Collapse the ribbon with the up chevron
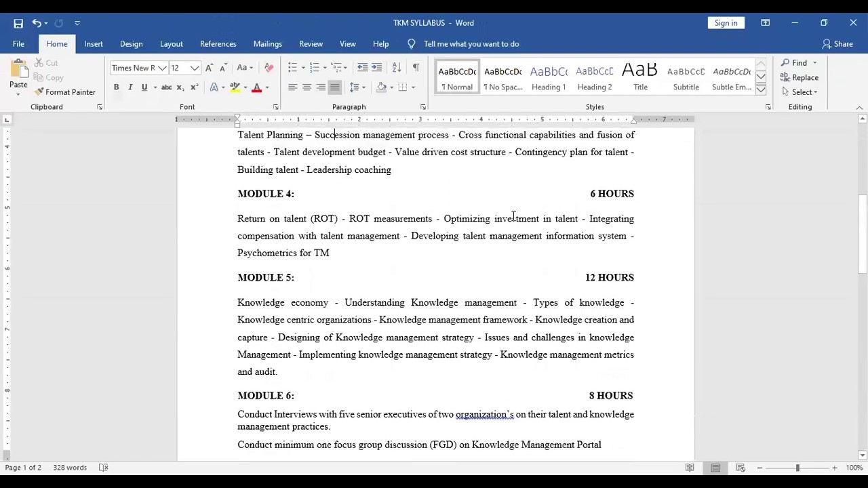Screen dimensions: 868x488 coord(859,108)
